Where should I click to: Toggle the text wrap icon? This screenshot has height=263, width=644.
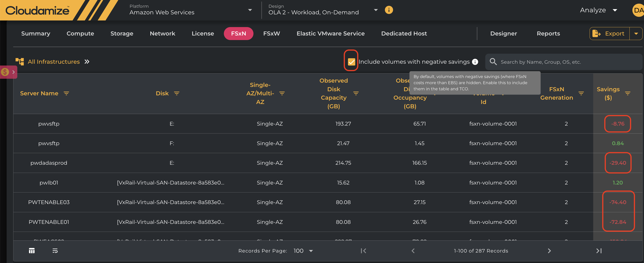[x=55, y=250]
